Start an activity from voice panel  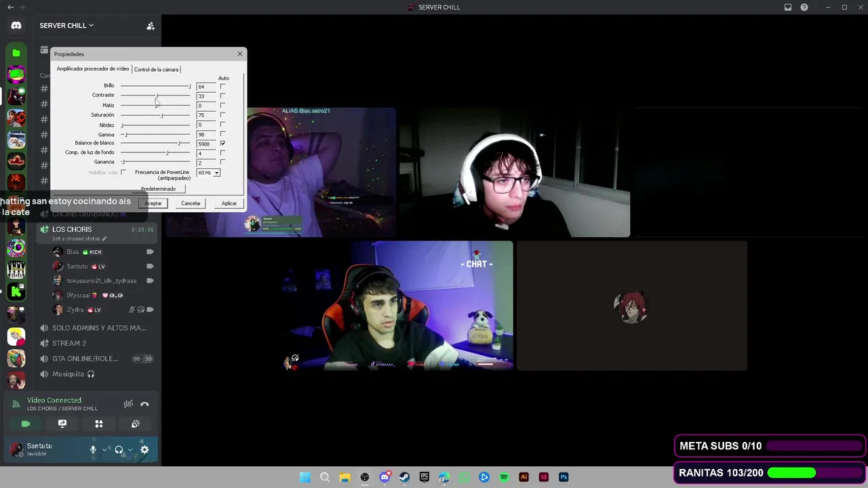tap(99, 424)
